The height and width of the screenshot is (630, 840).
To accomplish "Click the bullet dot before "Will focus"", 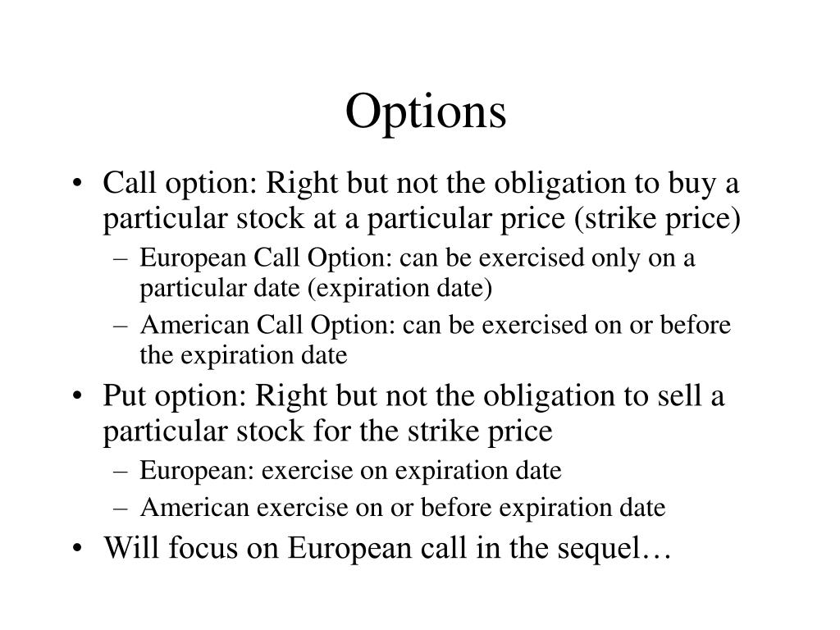I will pyautogui.click(x=77, y=549).
